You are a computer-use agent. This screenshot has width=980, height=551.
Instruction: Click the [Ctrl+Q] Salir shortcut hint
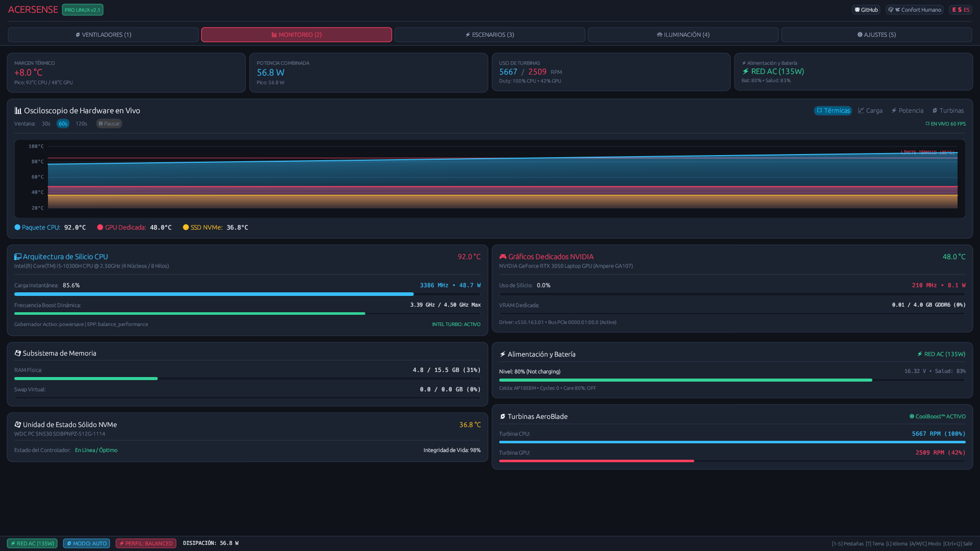click(x=958, y=544)
